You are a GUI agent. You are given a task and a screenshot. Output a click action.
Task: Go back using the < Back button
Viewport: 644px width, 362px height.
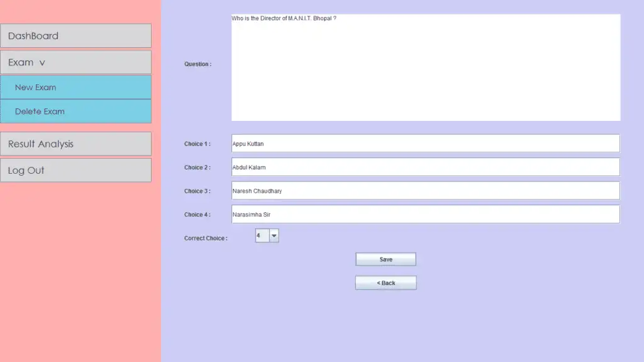point(386,283)
